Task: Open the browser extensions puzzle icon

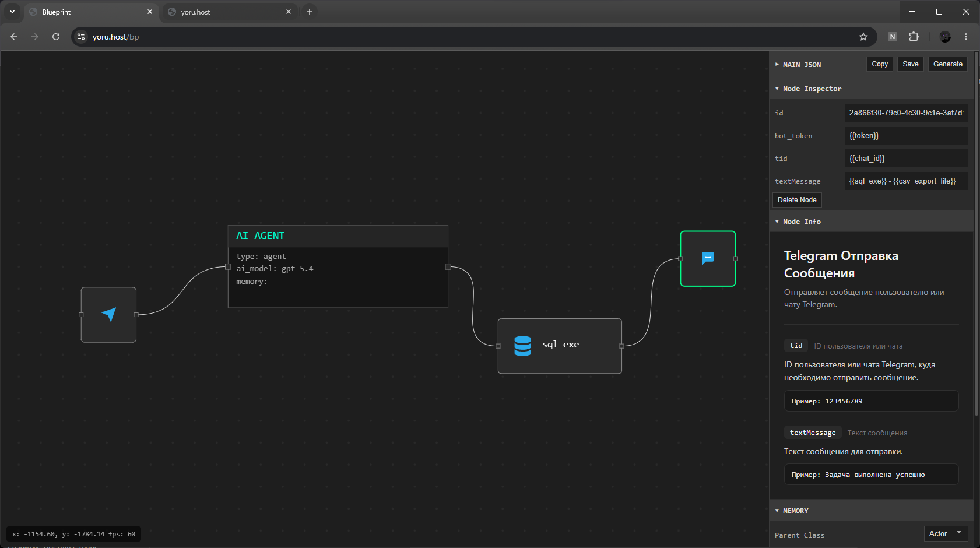Action: click(x=914, y=37)
